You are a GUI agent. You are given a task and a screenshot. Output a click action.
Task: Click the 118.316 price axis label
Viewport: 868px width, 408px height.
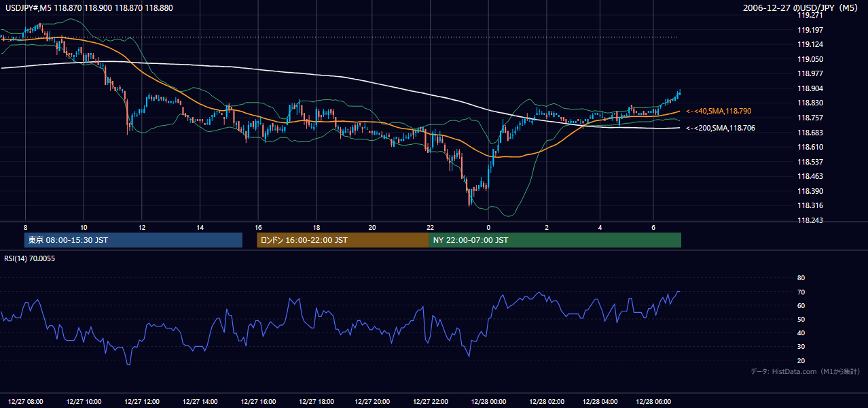[x=810, y=205]
